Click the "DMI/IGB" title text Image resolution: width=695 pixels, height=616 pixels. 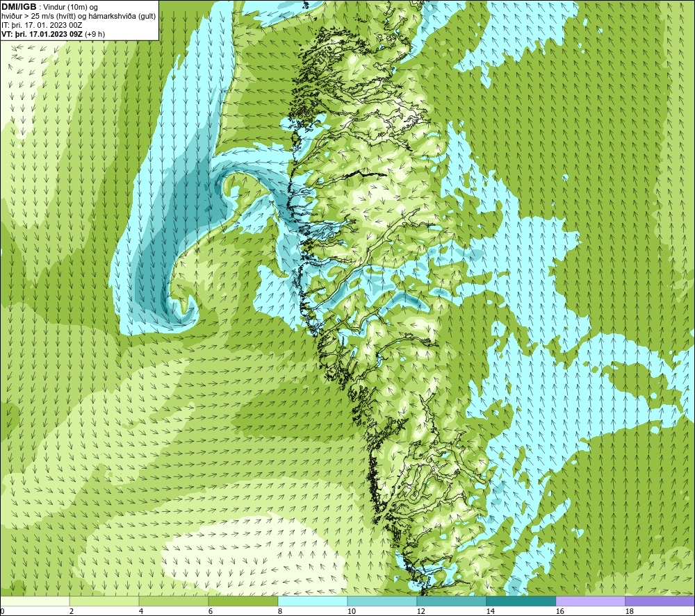click(x=19, y=7)
